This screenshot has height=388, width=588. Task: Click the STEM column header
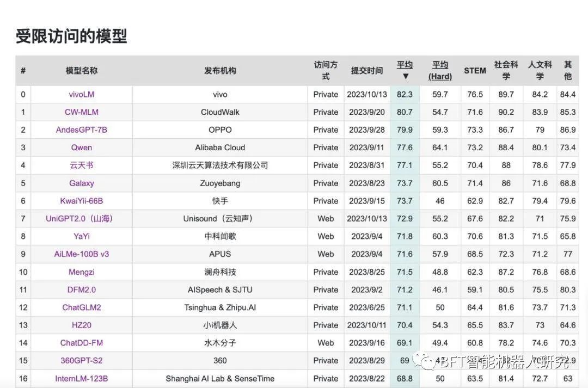[x=475, y=71]
